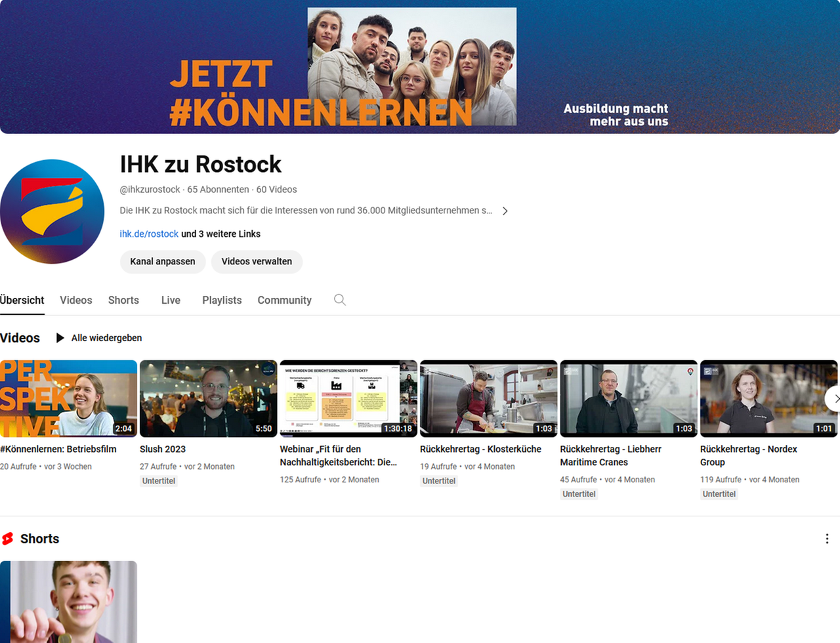Click the channel search magnifier icon
The height and width of the screenshot is (643, 840).
(x=339, y=300)
